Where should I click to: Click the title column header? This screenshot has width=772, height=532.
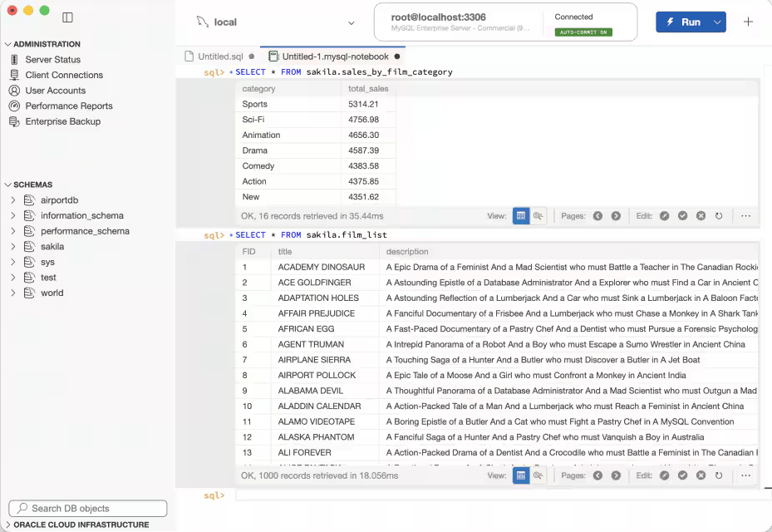tap(325, 252)
